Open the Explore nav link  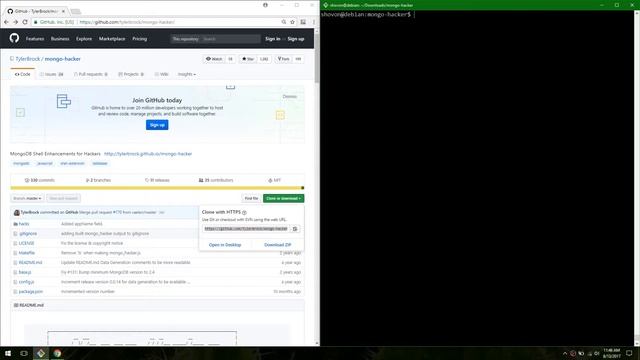(84, 39)
